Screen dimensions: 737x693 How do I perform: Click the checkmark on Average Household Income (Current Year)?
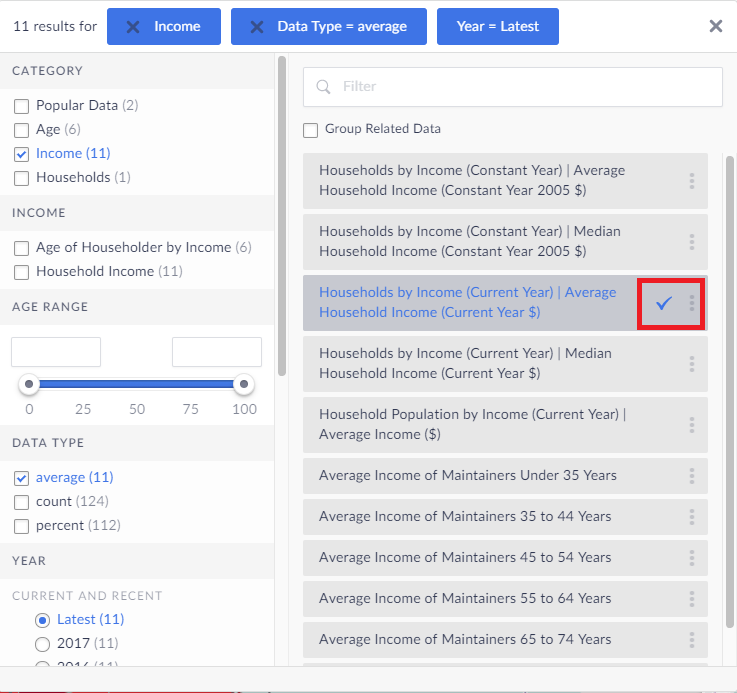pyautogui.click(x=664, y=303)
